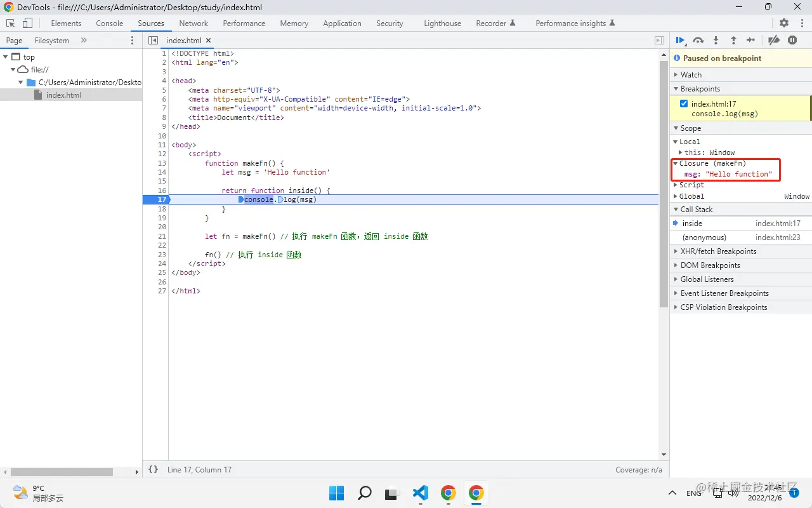Resume script execution button

[x=680, y=40]
